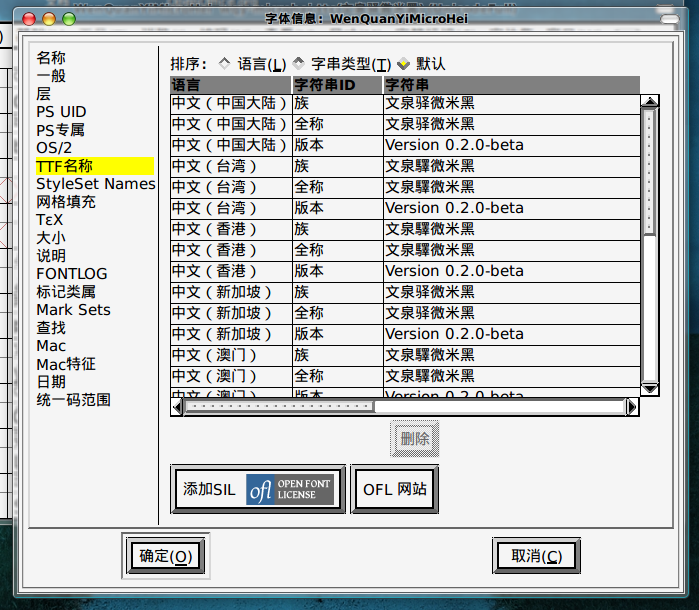Click 全称 string ID for 中文（台湾）
699x610 pixels.
point(337,187)
